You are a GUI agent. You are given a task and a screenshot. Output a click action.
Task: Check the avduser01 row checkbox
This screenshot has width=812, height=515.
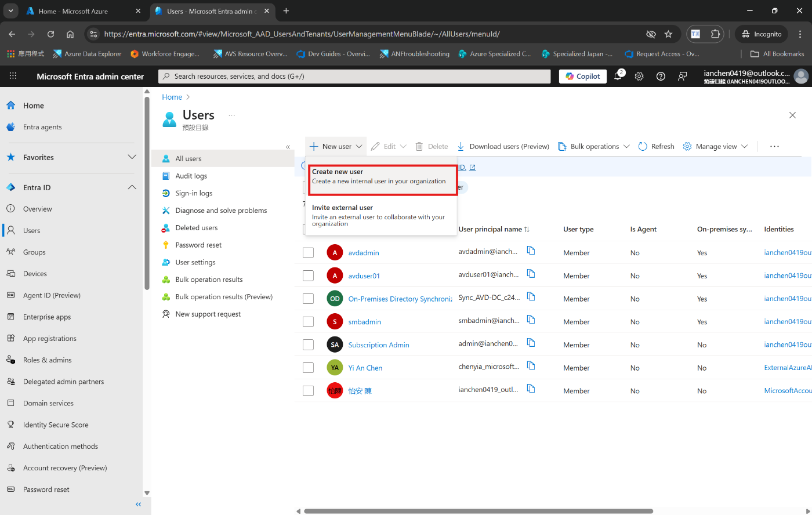pyautogui.click(x=308, y=275)
